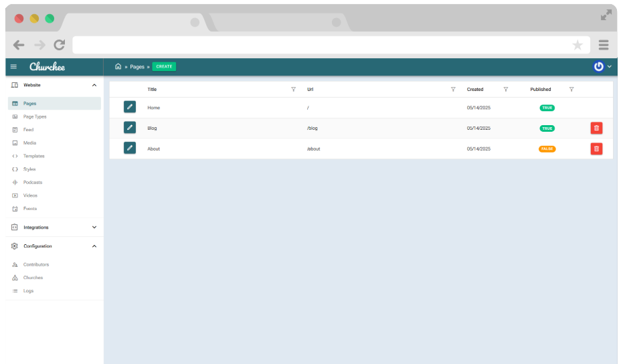Click the Page Types icon
The width and height of the screenshot is (629, 364).
(15, 117)
